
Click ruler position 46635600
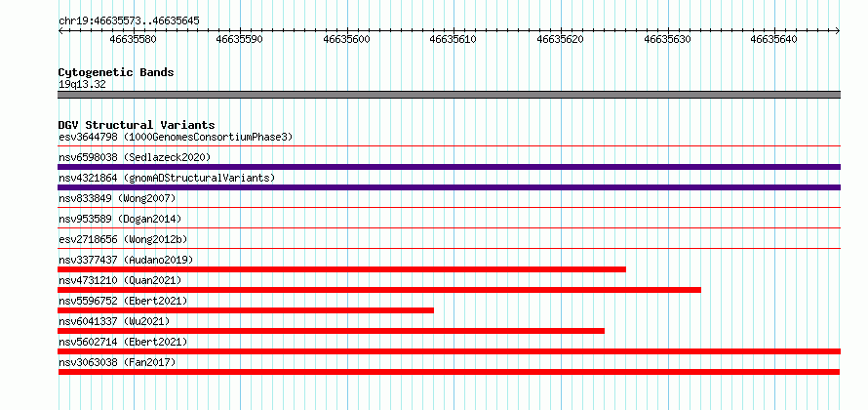tap(347, 39)
